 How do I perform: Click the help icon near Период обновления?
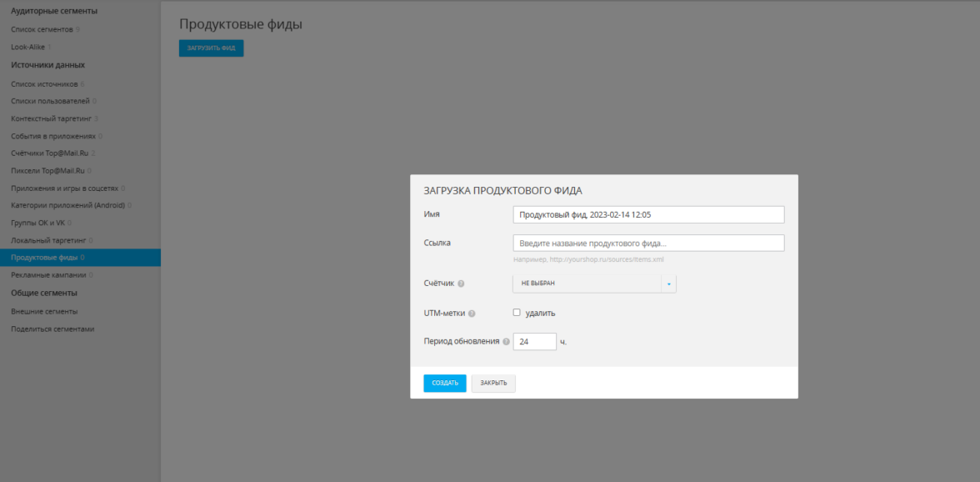click(506, 342)
